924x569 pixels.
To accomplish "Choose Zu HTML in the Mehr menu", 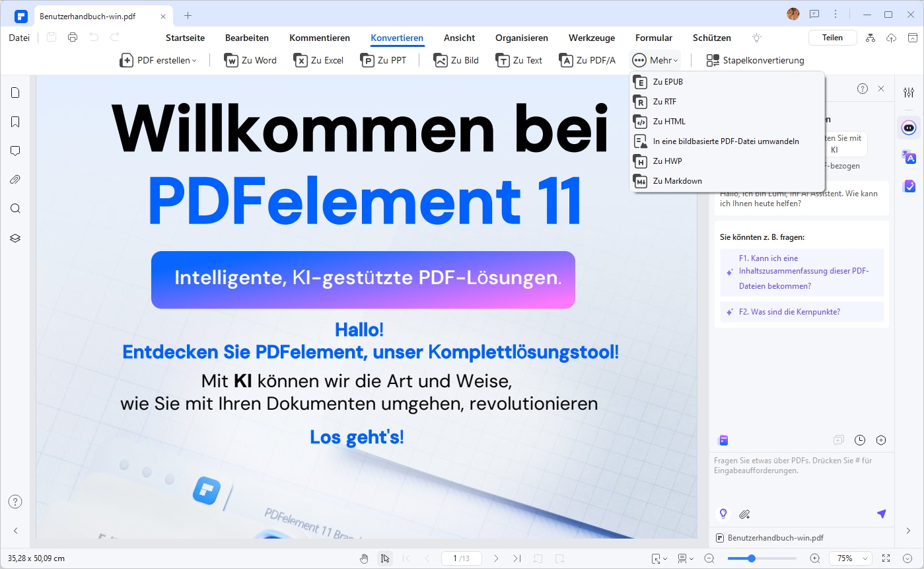I will coord(727,122).
